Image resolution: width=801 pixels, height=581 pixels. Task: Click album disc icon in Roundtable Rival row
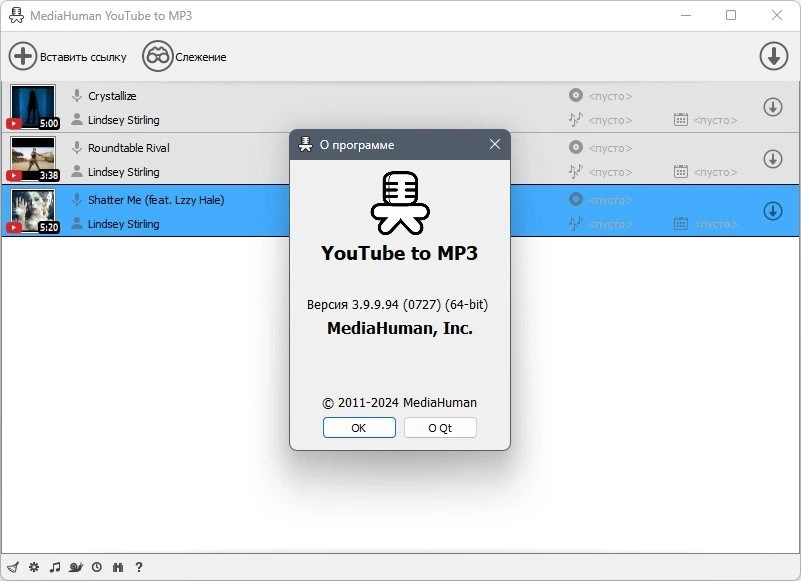576,147
